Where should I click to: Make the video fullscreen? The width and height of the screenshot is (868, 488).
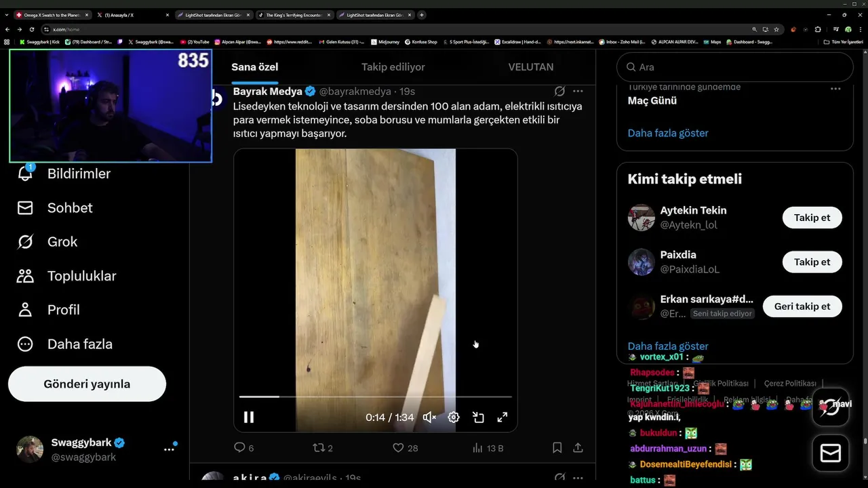[x=502, y=418]
